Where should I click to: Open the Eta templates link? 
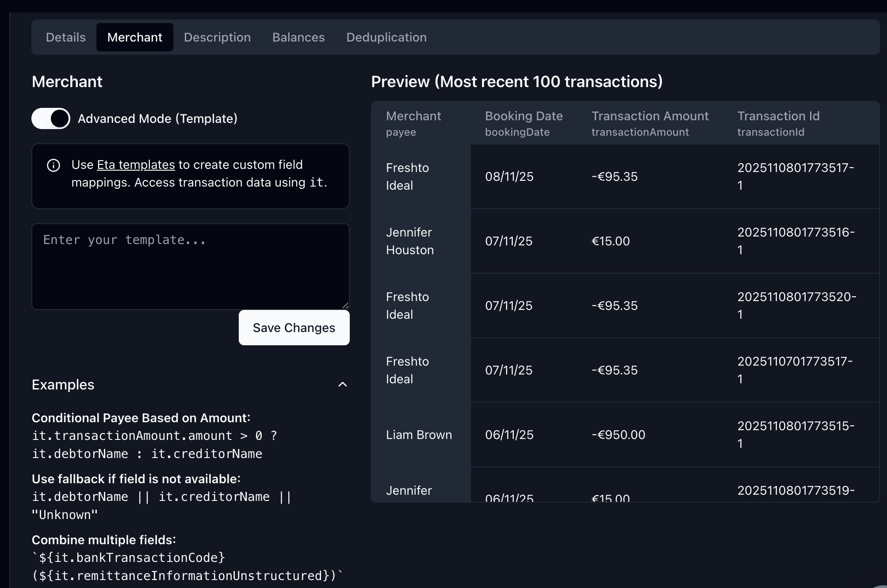pos(136,164)
